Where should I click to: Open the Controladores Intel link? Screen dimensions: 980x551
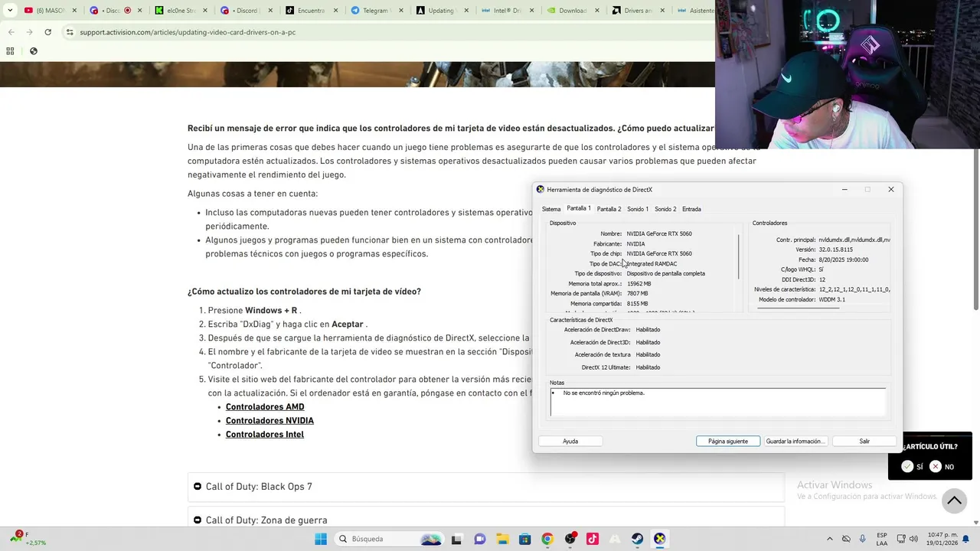click(265, 435)
